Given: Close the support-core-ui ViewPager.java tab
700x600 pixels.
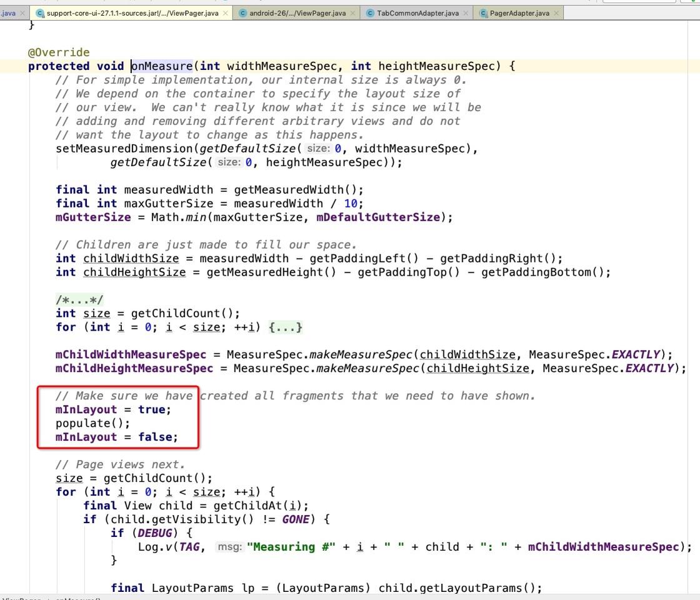Looking at the screenshot, I should (x=226, y=13).
